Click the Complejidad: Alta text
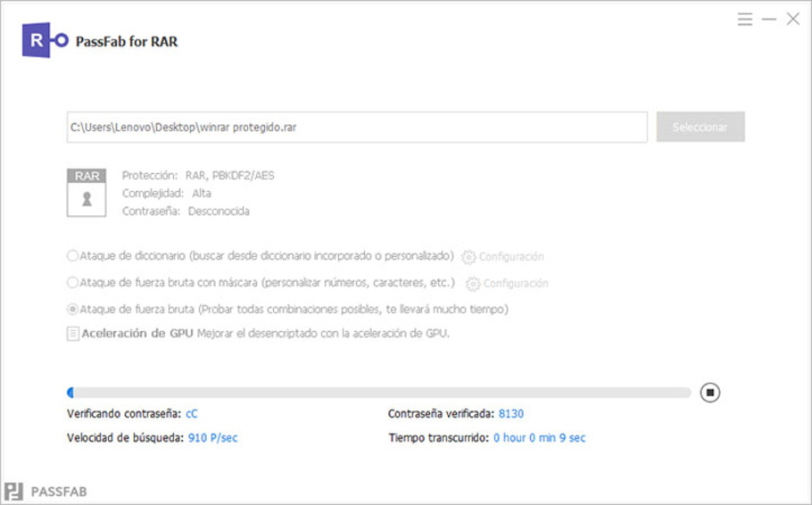The width and height of the screenshot is (812, 505). [167, 194]
